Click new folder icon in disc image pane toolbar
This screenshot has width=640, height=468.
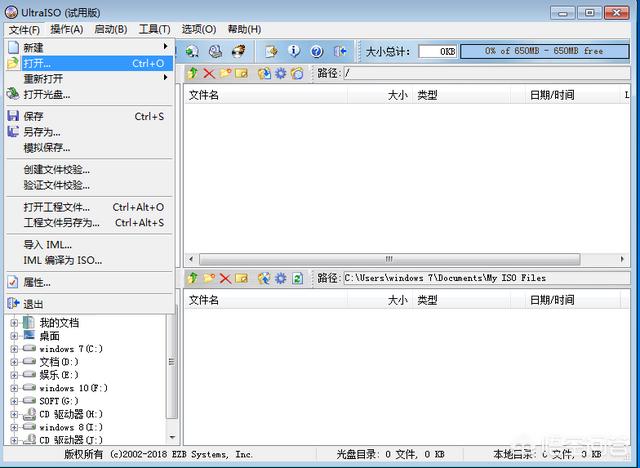(225, 73)
